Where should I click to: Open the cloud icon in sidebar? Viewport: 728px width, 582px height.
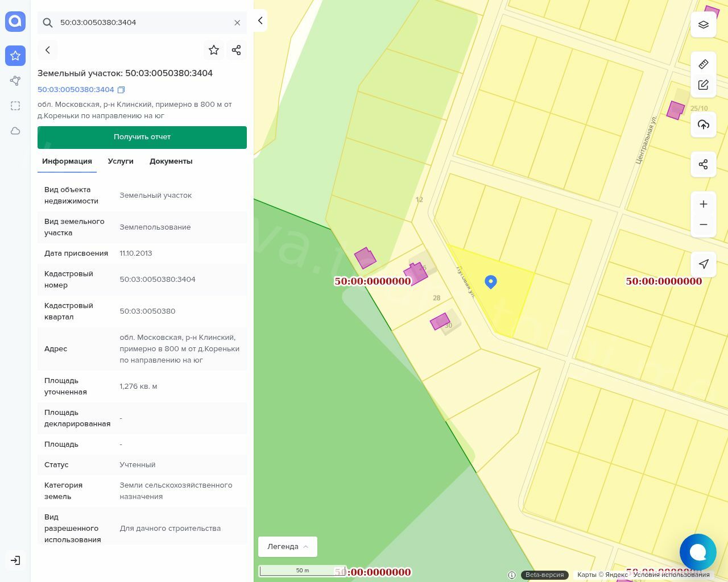[15, 131]
